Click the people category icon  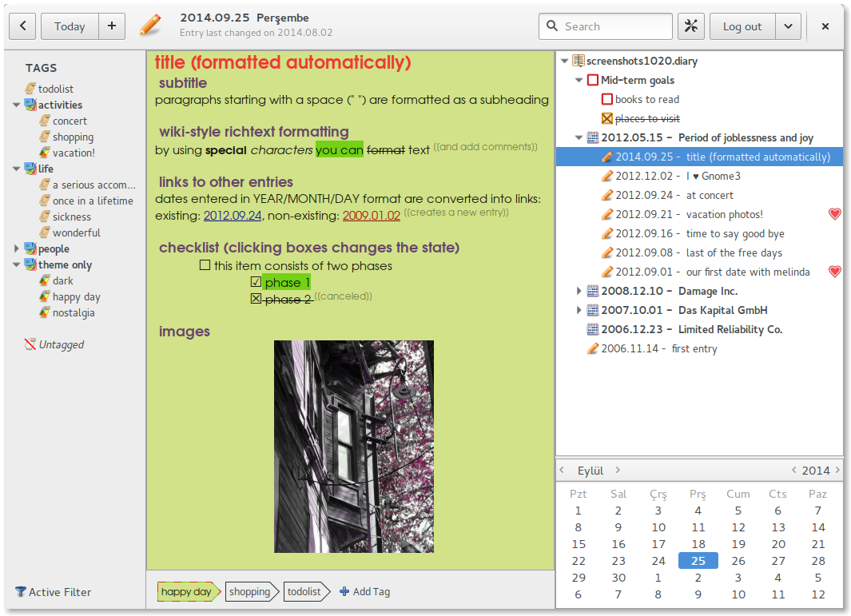tap(31, 248)
